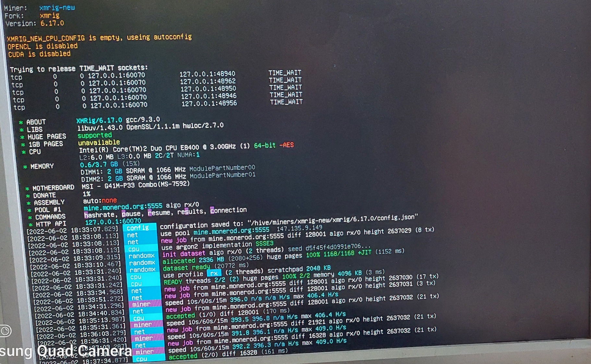Open the HTTP API address 127.0.0.1:60070
The height and width of the screenshot is (364, 591).
(x=113, y=222)
